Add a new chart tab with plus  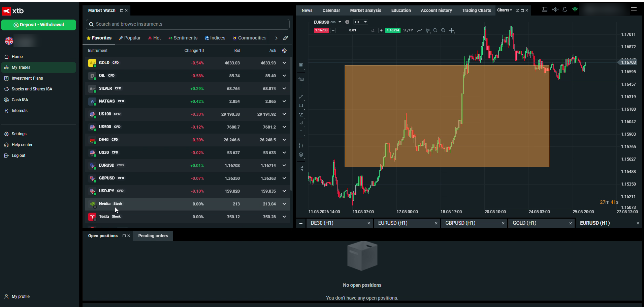(x=301, y=223)
